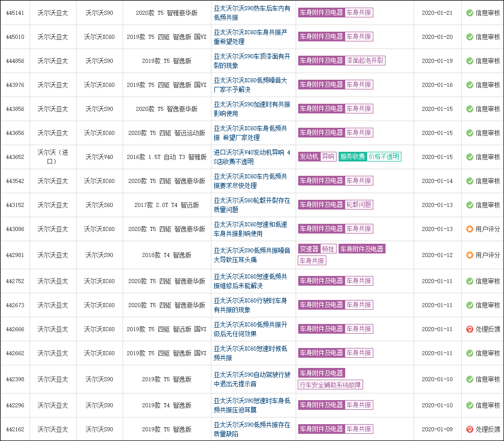Open complaint '亚太沃尔沃S90自动驾驶行驶中退出无提示音'

pos(252,379)
